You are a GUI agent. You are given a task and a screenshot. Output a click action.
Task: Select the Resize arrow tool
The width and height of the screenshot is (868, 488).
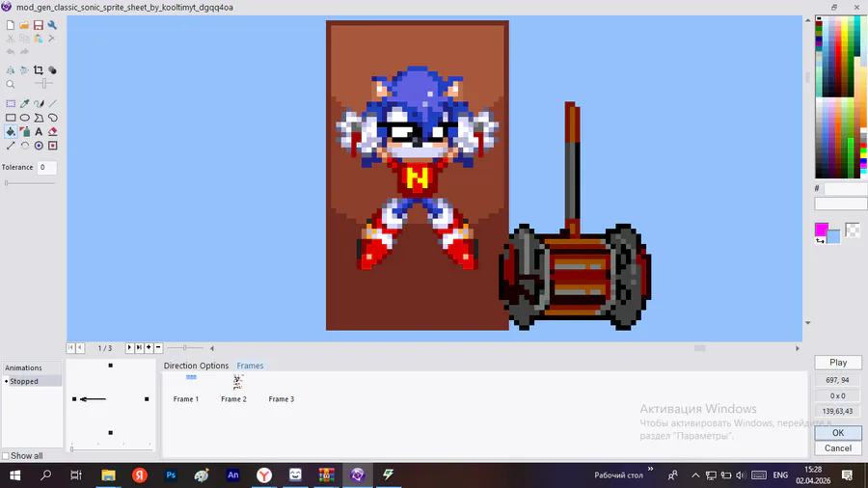pos(11,146)
